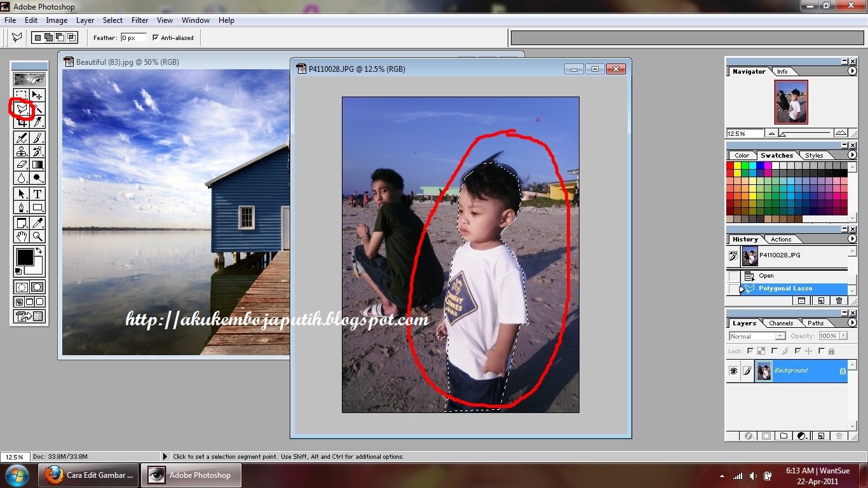Open the blend mode Normal dropdown
The image size is (868, 488).
(780, 335)
